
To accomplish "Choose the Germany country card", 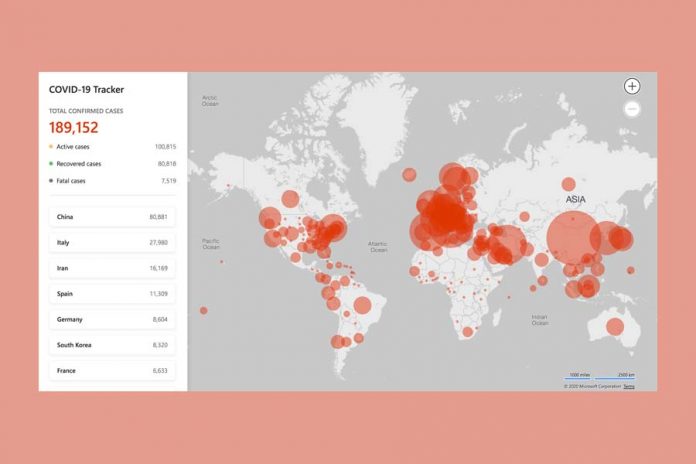I will (112, 319).
